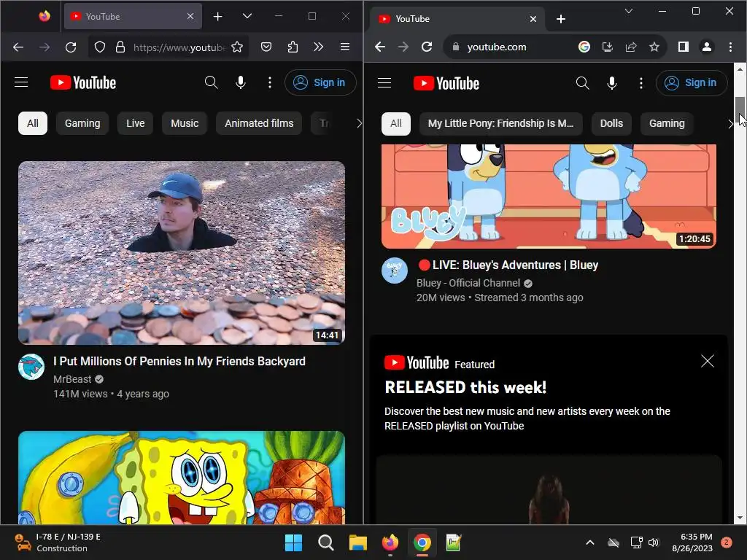
Task: Select Gaming chip in Chrome YouTube
Action: click(667, 124)
